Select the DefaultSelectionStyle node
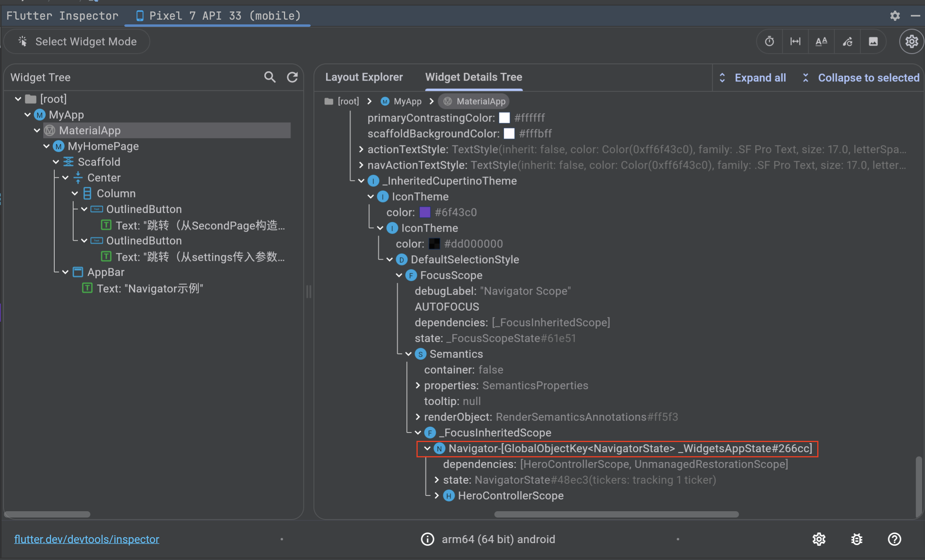Viewport: 925px width, 560px height. coord(458,260)
